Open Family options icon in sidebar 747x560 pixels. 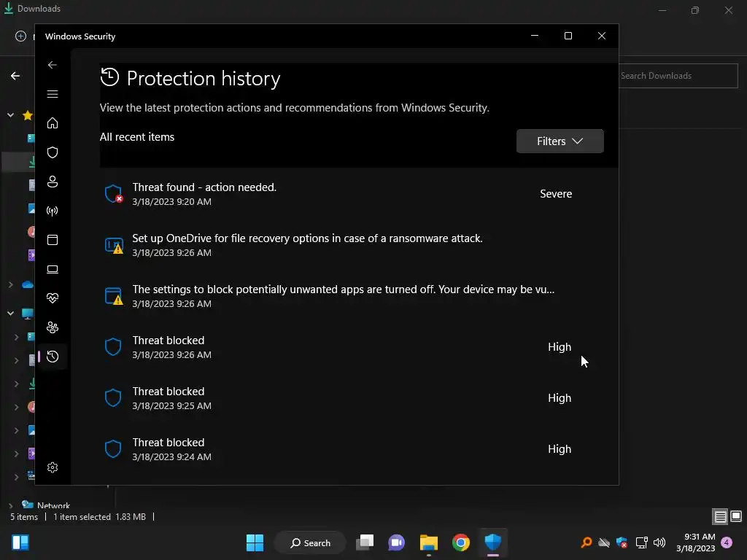click(53, 327)
